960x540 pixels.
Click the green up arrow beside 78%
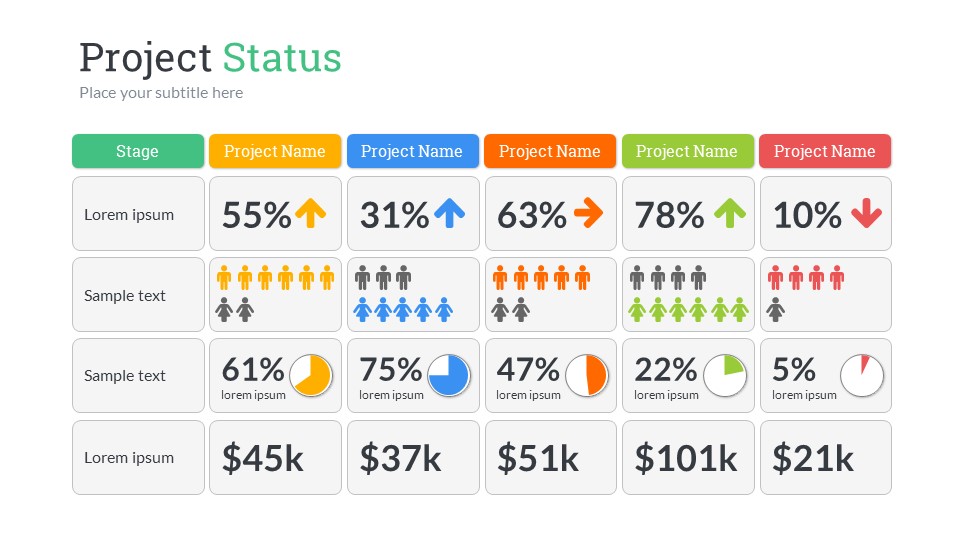coord(729,213)
